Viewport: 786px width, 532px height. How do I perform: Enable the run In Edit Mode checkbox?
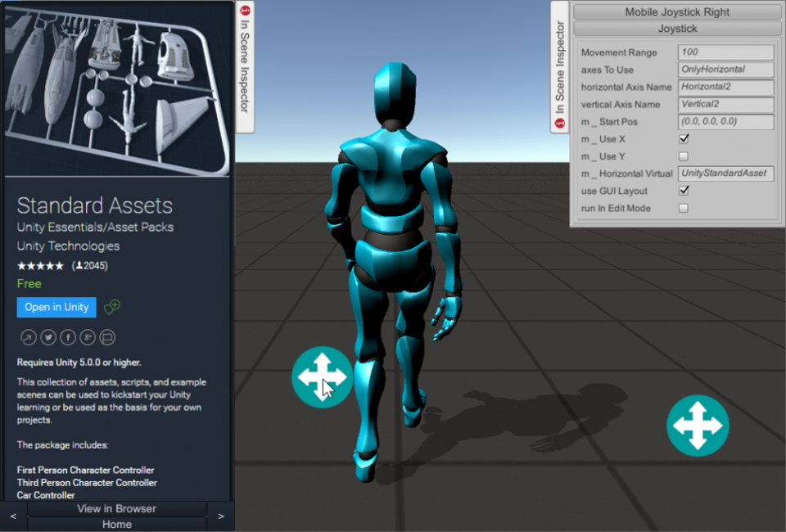coord(683,208)
